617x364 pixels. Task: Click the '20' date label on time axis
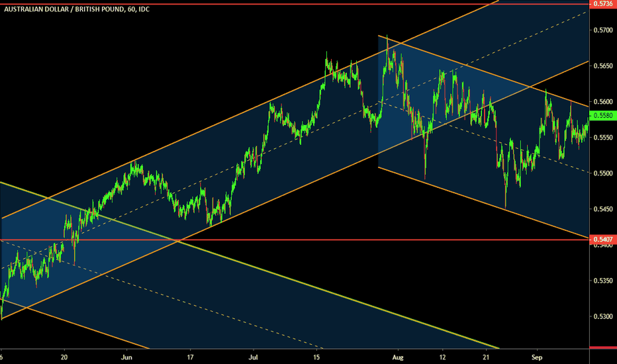coord(64,357)
